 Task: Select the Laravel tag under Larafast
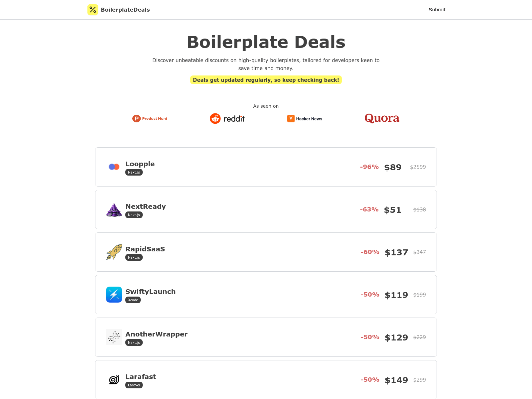point(134,385)
